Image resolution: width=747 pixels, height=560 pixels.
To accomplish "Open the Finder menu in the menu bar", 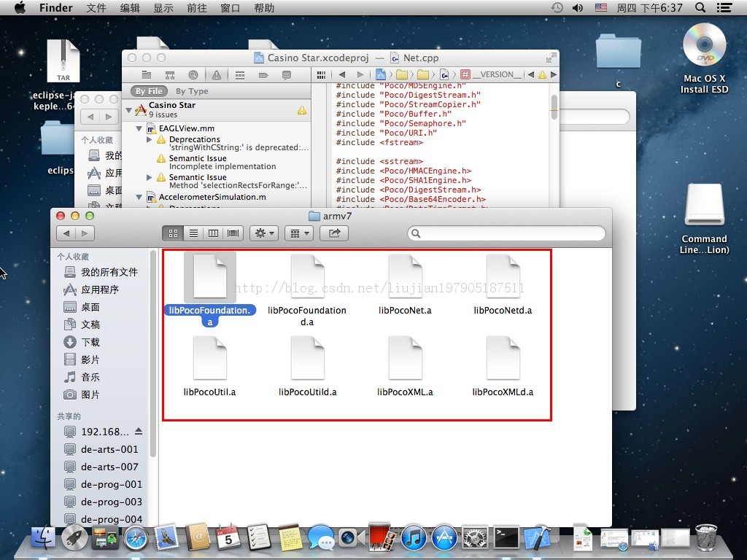I will 55,7.
